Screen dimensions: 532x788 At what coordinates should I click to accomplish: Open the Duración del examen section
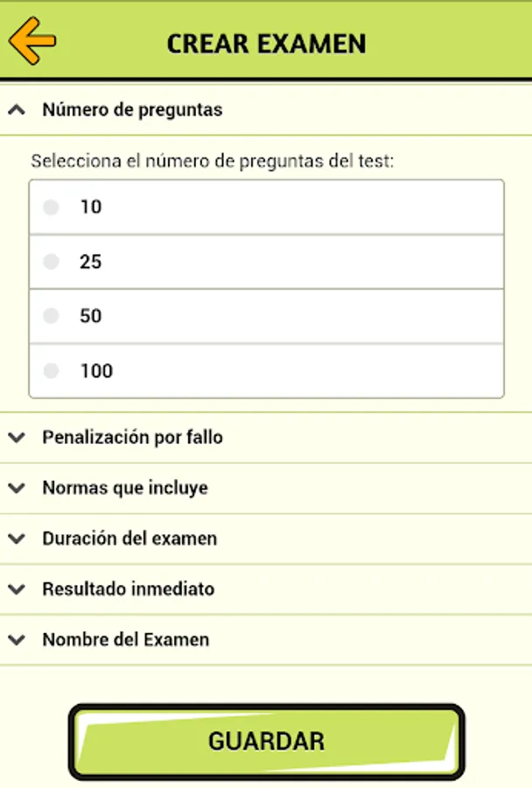(x=129, y=538)
